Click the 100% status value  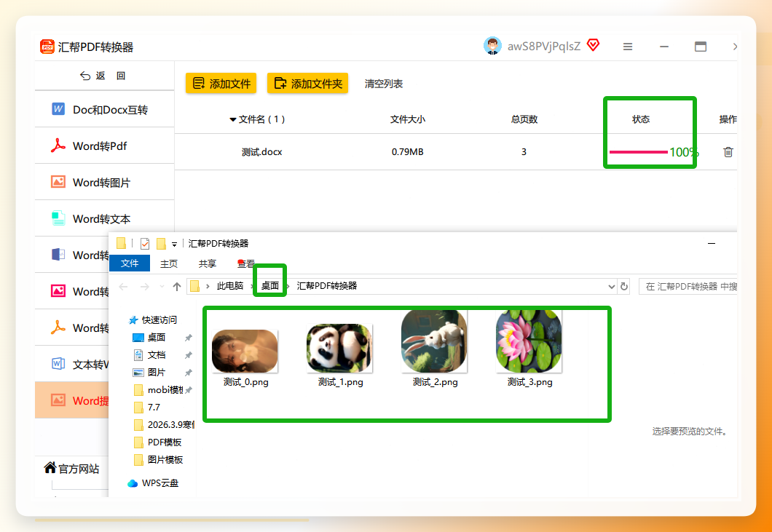click(x=683, y=152)
